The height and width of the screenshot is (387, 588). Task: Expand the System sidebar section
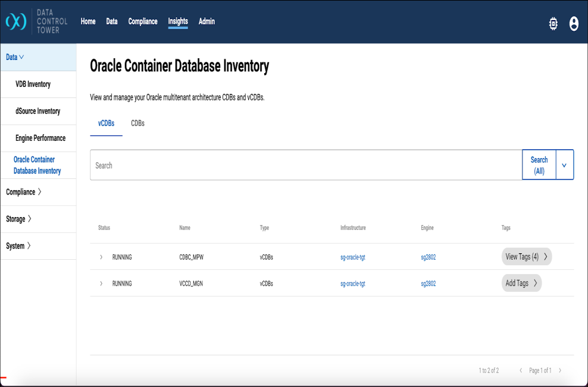click(18, 246)
